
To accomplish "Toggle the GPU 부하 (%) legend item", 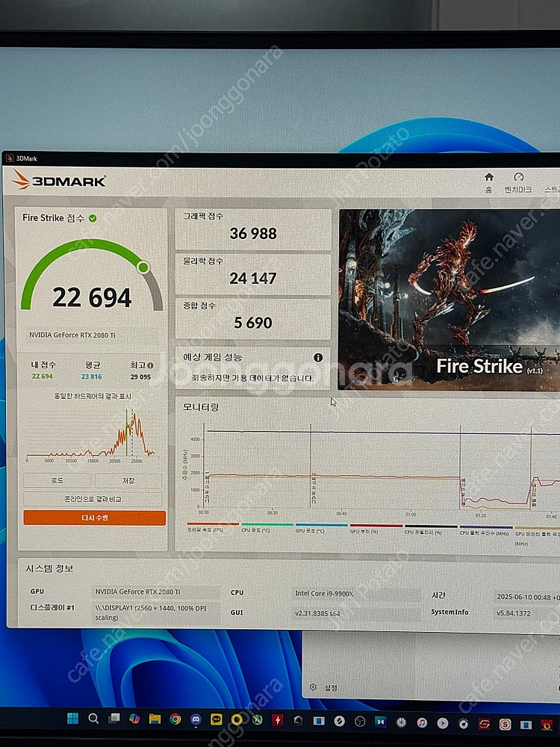I will pyautogui.click(x=376, y=529).
